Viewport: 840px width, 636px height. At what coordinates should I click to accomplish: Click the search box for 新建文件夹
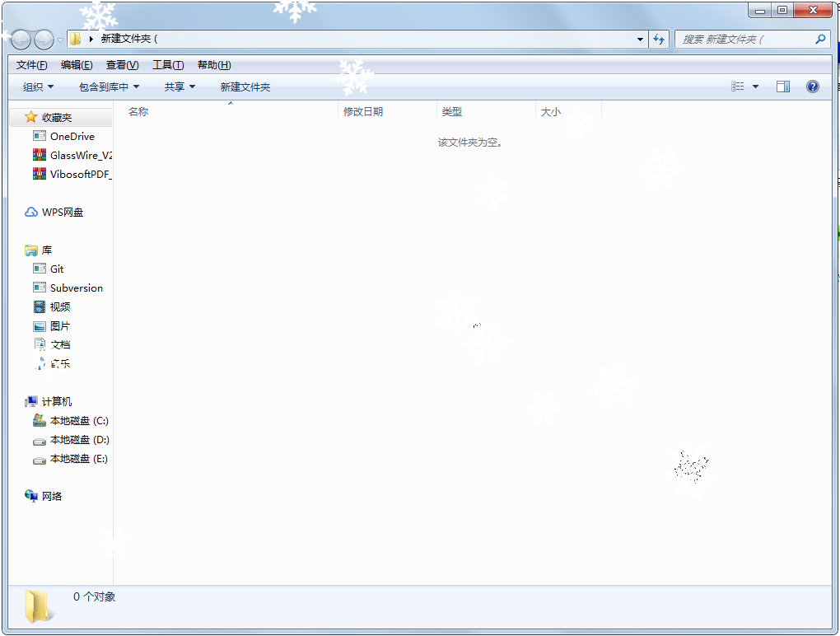pyautogui.click(x=752, y=39)
